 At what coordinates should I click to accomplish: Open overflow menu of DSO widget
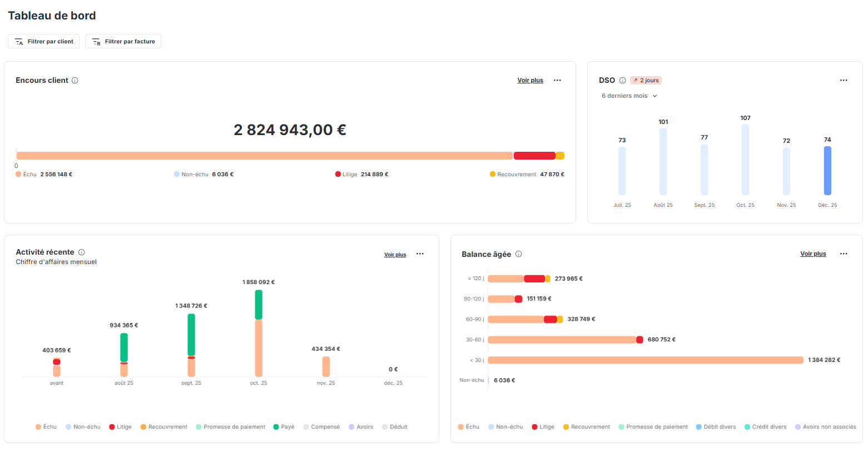click(x=844, y=80)
